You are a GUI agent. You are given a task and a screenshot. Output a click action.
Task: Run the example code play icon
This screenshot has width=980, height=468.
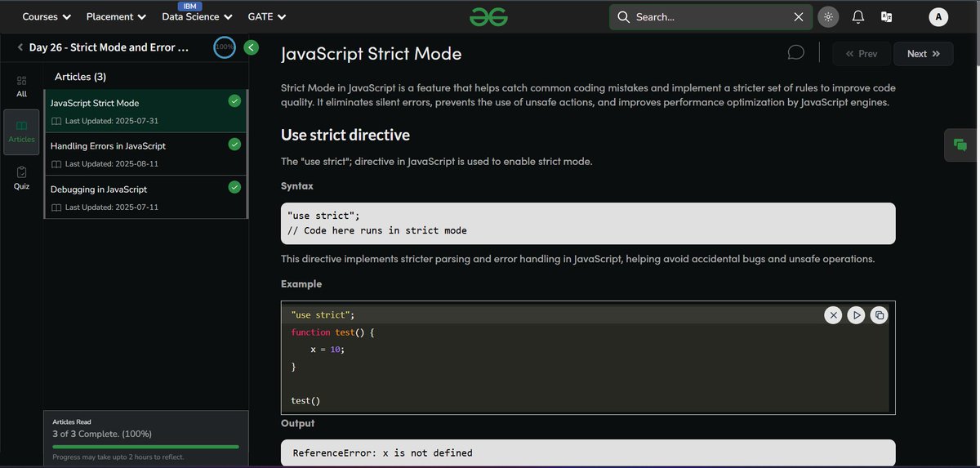(856, 314)
